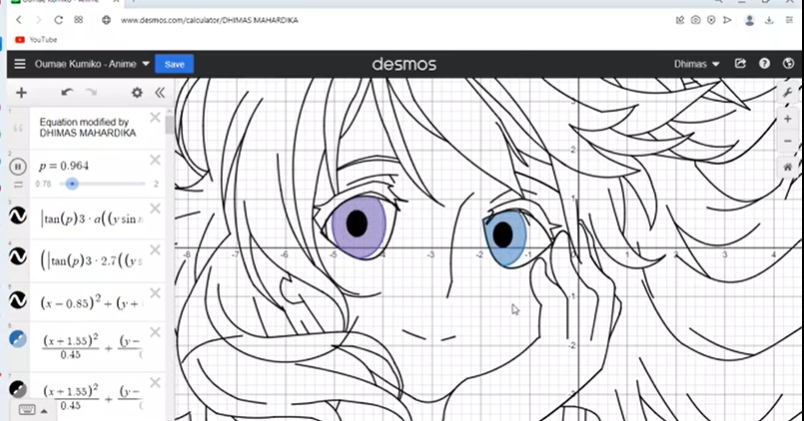Viewport: 804px width, 421px height.
Task: Click the Undo arrow
Action: 67,93
